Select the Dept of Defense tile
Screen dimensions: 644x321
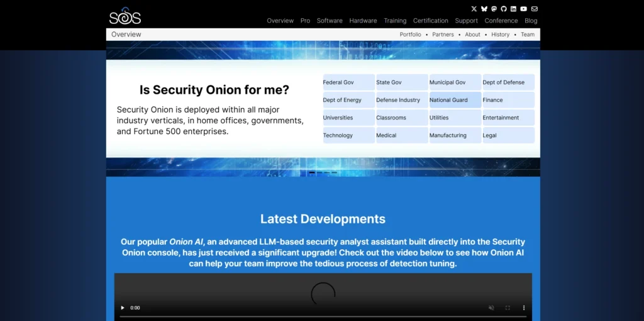508,82
